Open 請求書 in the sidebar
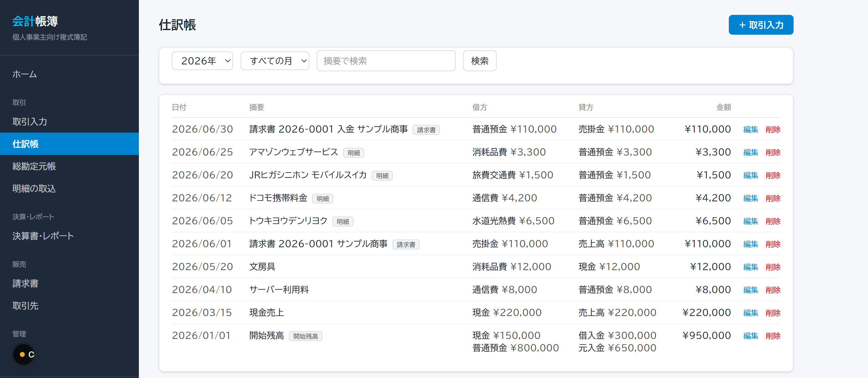Viewport: 868px width, 378px height. pyautogui.click(x=69, y=283)
